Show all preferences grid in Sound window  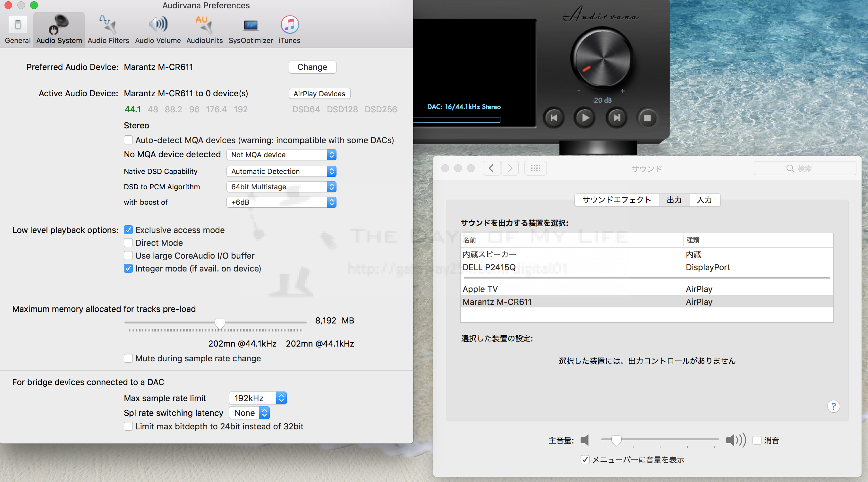pos(535,168)
